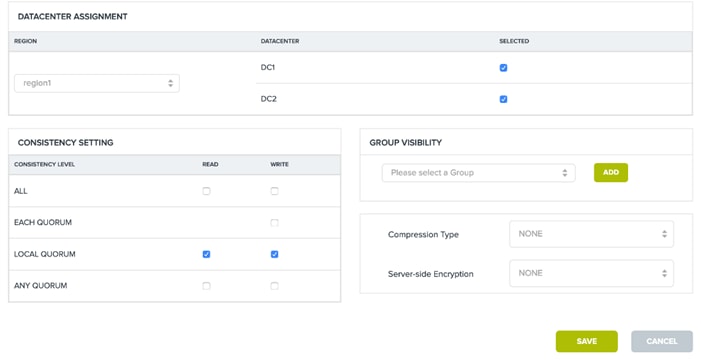Click the WRITE column header
This screenshot has height=360, width=701.
point(279,165)
